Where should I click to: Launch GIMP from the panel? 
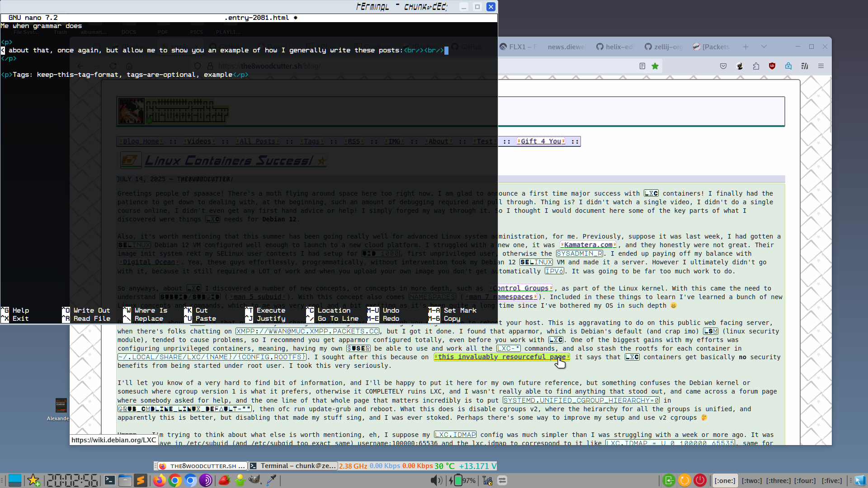[255, 480]
